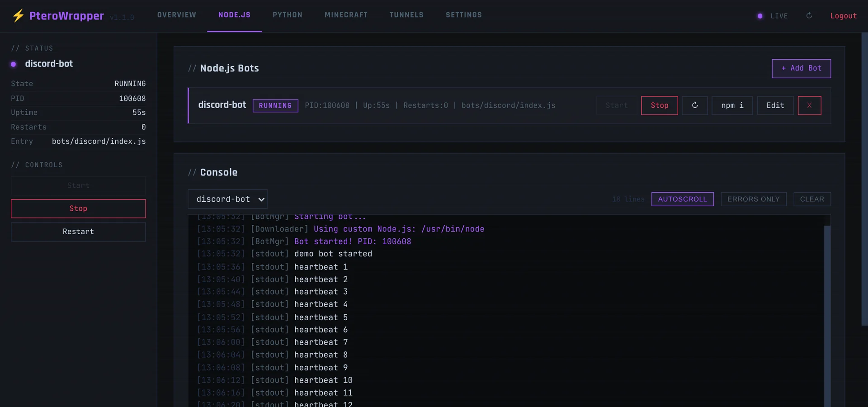Stop discord-bot from the bot row

click(659, 105)
